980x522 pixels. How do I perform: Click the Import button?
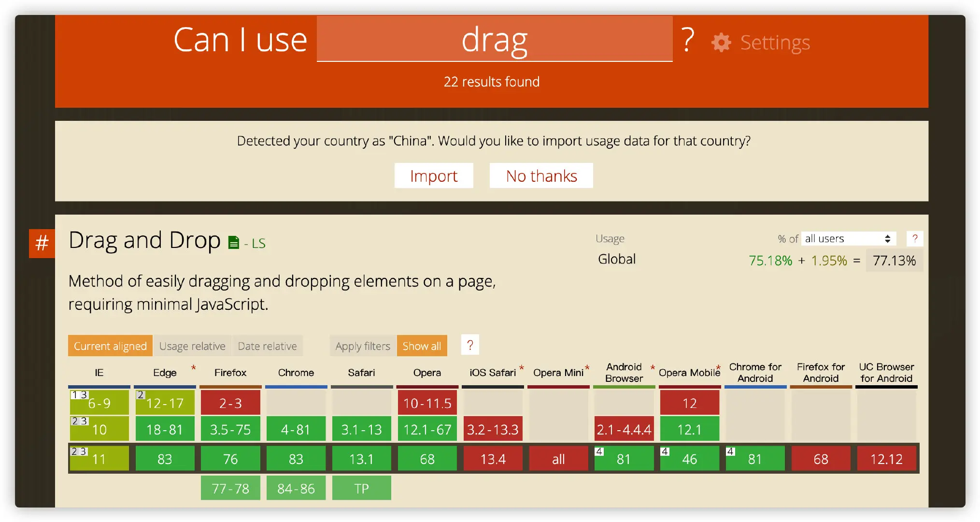pyautogui.click(x=433, y=176)
